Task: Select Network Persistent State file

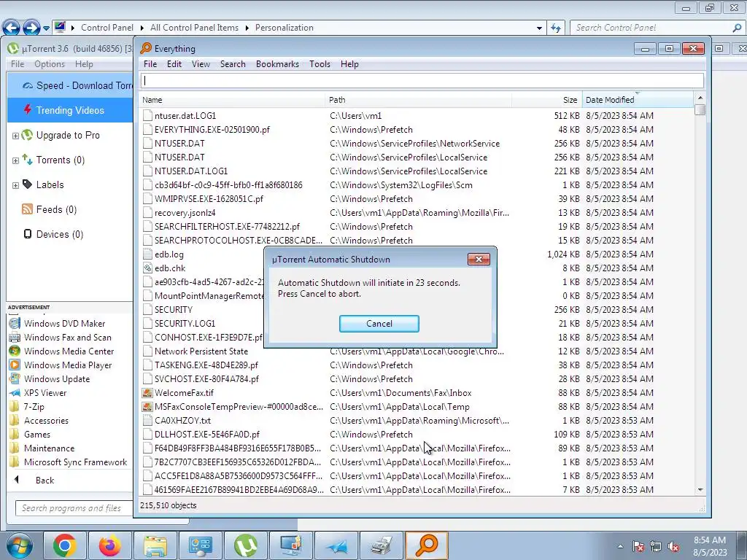Action: coord(201,351)
